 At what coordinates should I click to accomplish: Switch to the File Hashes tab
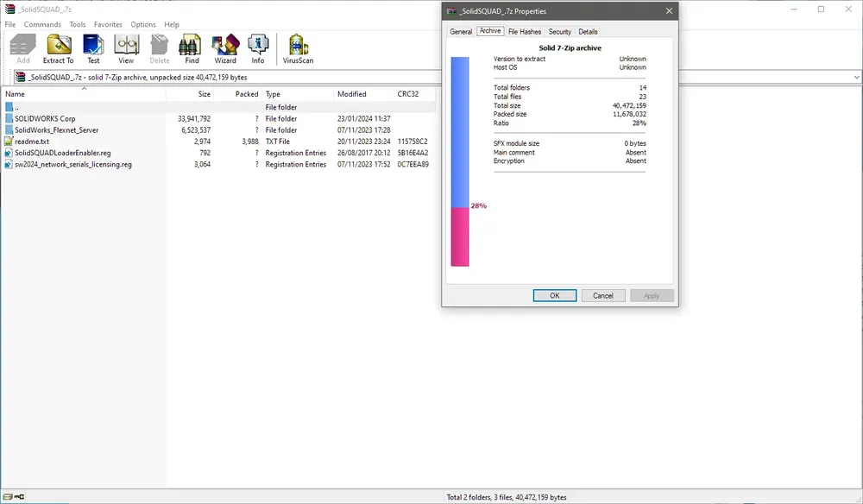click(x=525, y=32)
